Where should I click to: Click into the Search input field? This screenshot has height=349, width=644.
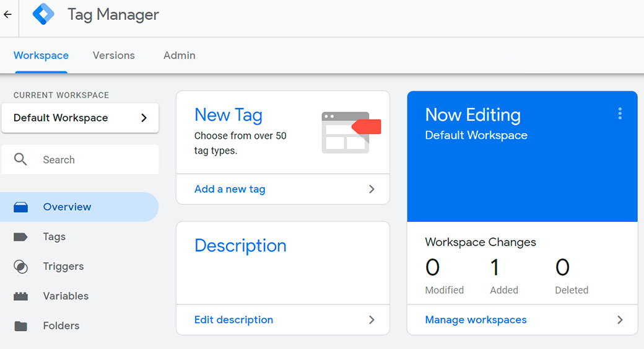(93, 160)
